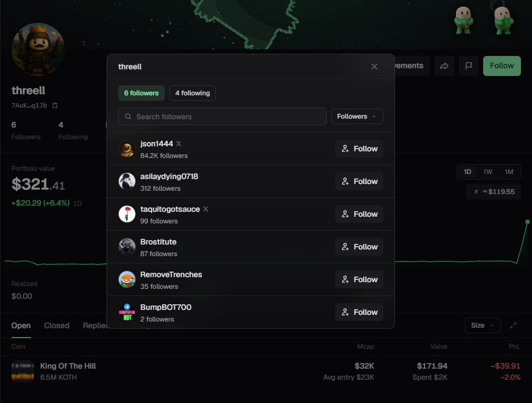The image size is (532, 403).
Task: Click the Mcap column header
Action: 366,346
